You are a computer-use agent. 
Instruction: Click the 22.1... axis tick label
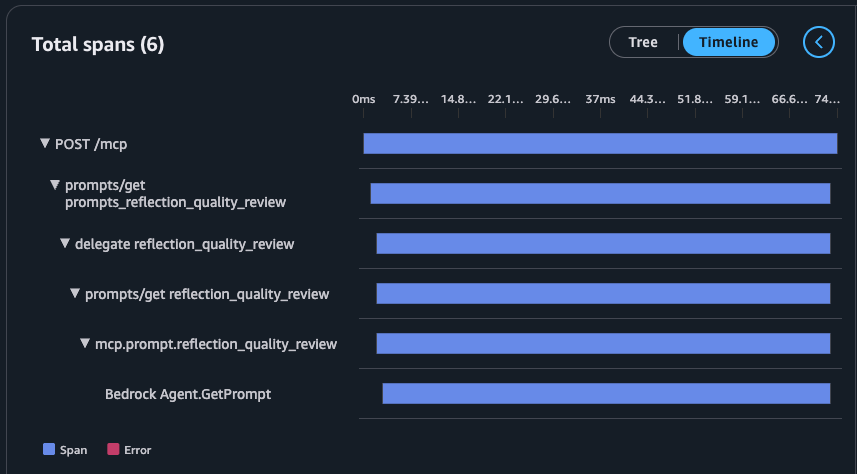[x=506, y=99]
